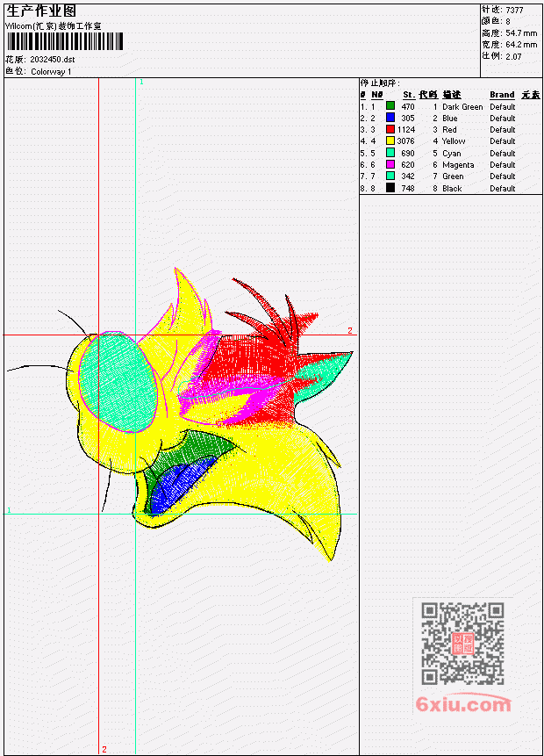Click Default brand in the Dark Green row
This screenshot has height=756, width=544.
(x=503, y=106)
